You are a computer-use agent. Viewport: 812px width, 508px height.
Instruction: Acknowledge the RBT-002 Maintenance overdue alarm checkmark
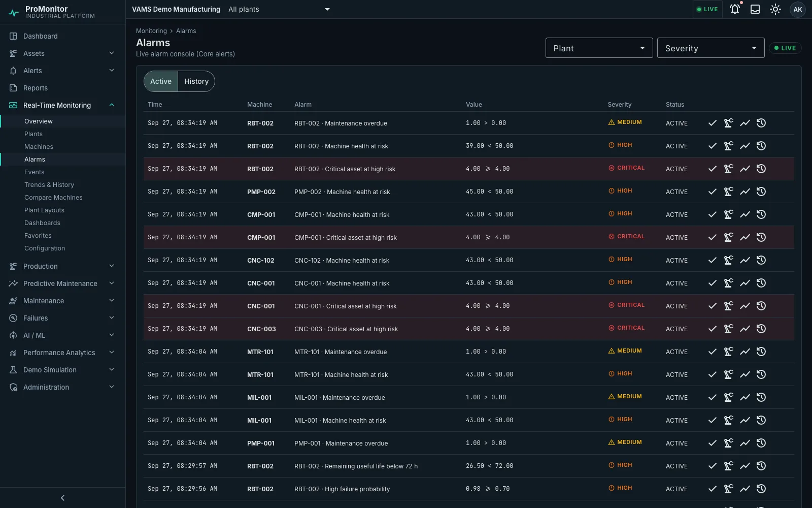point(713,123)
